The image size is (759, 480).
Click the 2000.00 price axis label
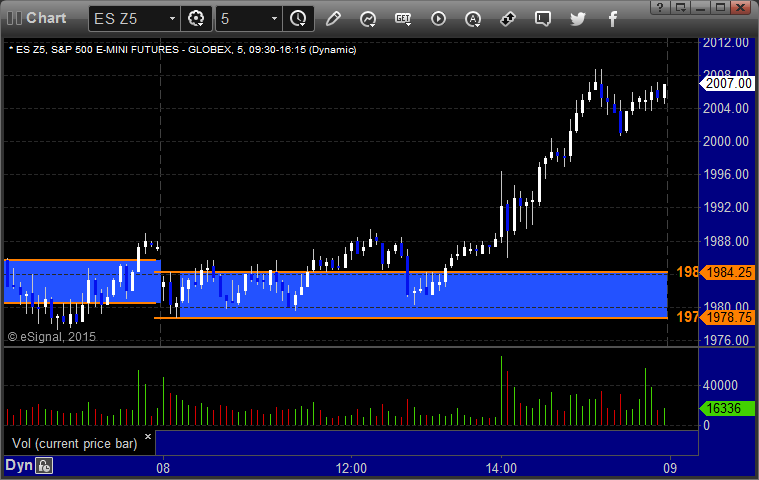[x=726, y=141]
